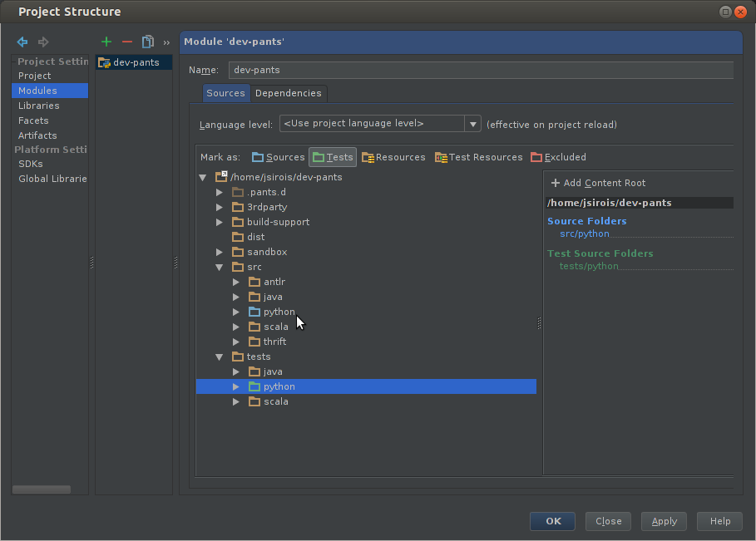The height and width of the screenshot is (541, 756).
Task: Mark folder as Sources
Action: [x=278, y=157]
